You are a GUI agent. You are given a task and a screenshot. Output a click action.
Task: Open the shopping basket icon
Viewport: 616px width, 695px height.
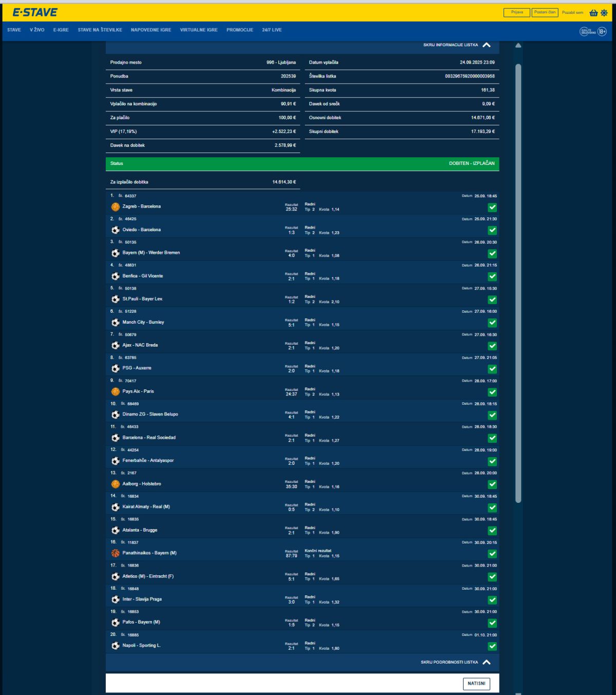(x=593, y=13)
